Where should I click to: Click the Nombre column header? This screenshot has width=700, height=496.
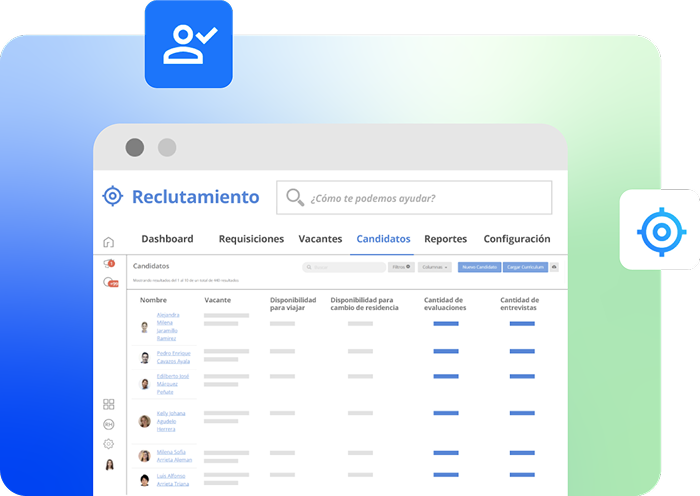153,300
